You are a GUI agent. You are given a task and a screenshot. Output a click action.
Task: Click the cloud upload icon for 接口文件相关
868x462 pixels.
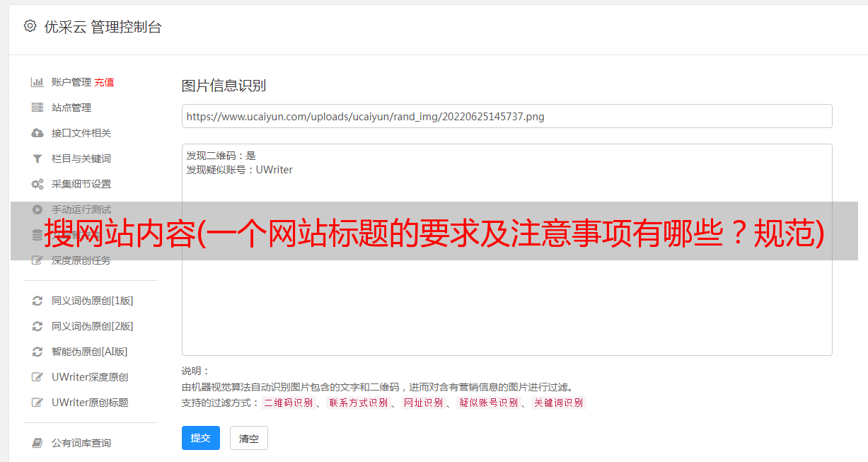pyautogui.click(x=37, y=133)
